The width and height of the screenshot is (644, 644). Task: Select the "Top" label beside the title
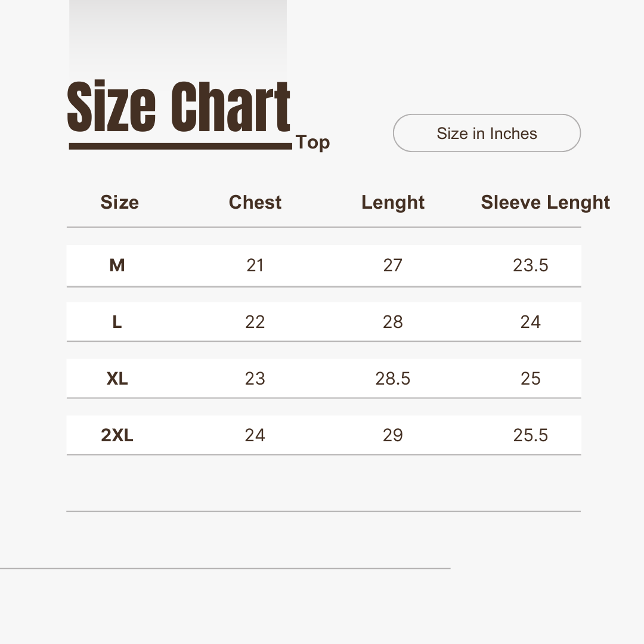pos(312,143)
